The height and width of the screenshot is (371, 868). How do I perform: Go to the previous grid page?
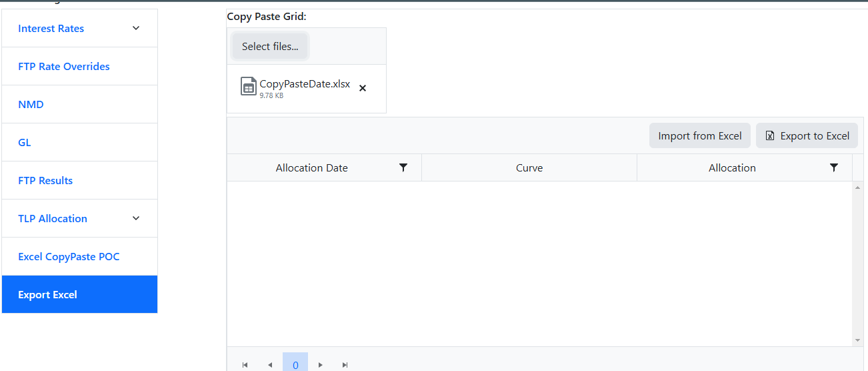coord(270,365)
